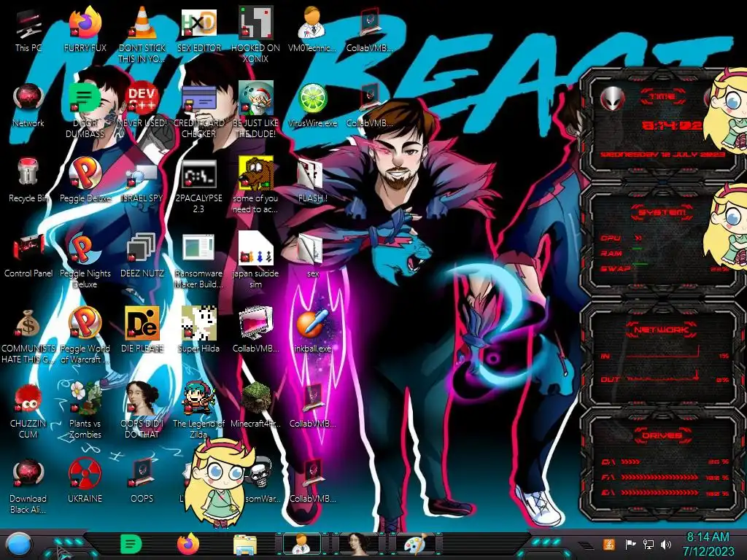Click the date text in the TIME gadget
This screenshot has width=747, height=560.
coord(662,155)
